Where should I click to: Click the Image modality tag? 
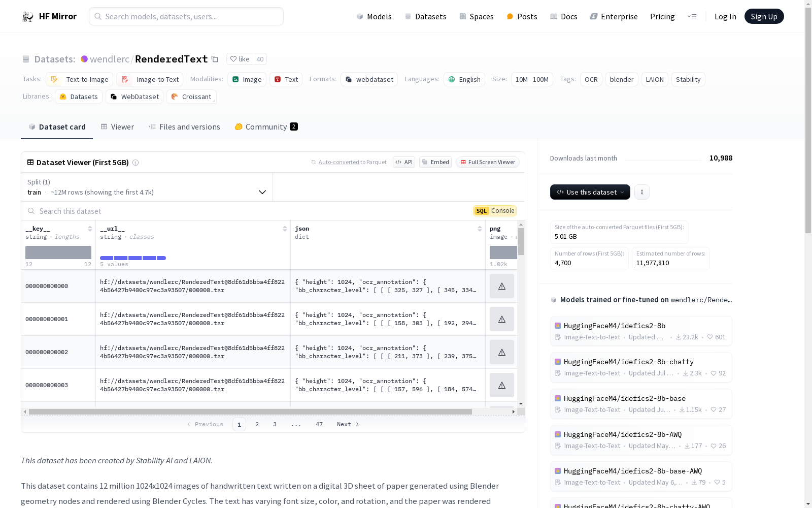(x=247, y=79)
